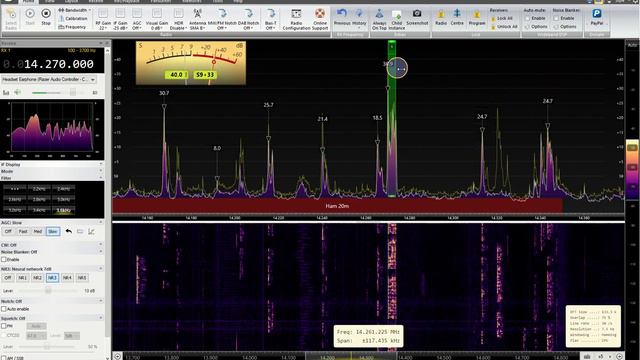
Task: Turn AGC Off
Action: point(8,231)
